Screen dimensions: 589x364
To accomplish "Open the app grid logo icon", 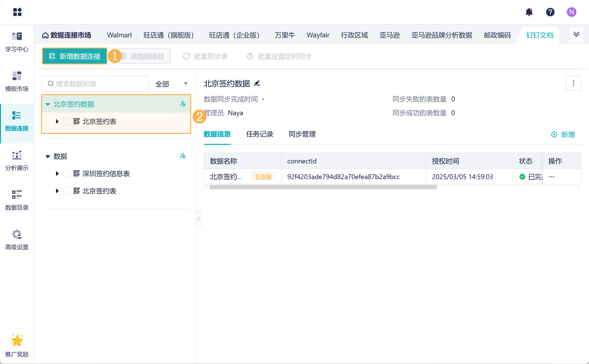I will click(17, 12).
